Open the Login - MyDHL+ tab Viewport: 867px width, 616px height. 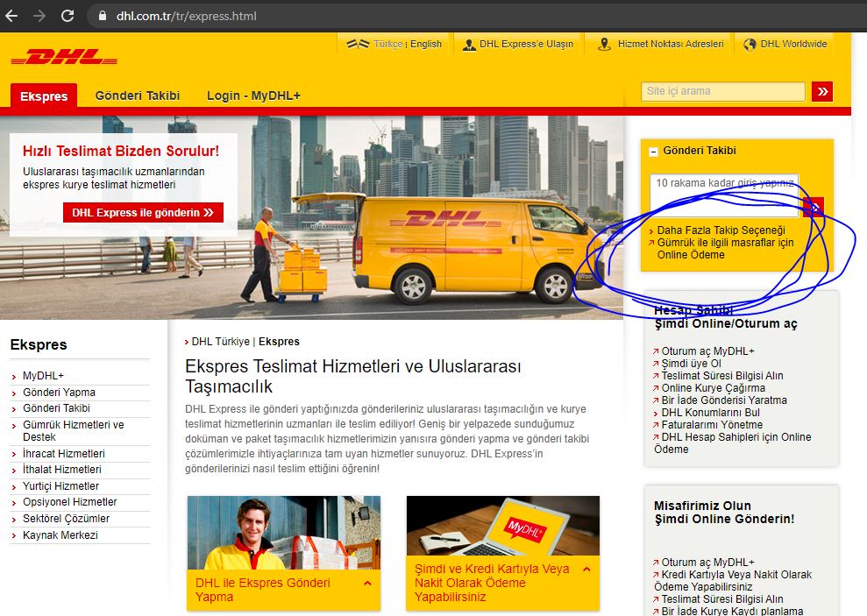254,96
